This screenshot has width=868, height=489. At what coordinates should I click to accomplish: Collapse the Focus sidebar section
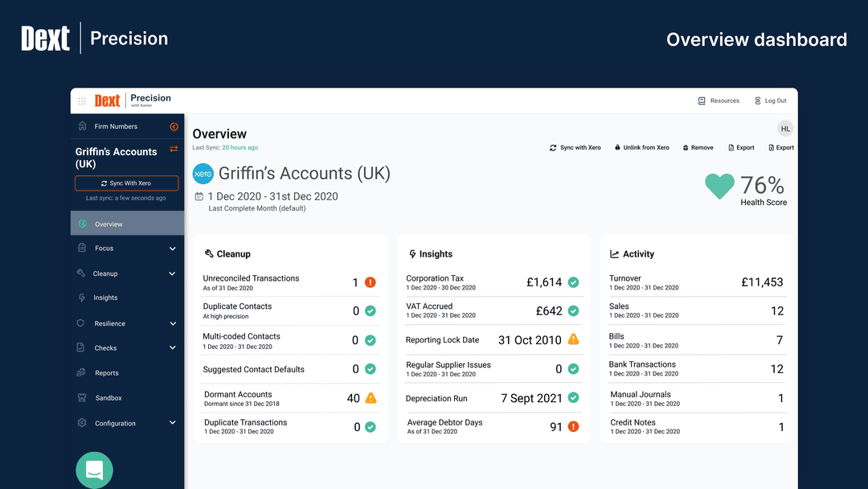tap(172, 248)
